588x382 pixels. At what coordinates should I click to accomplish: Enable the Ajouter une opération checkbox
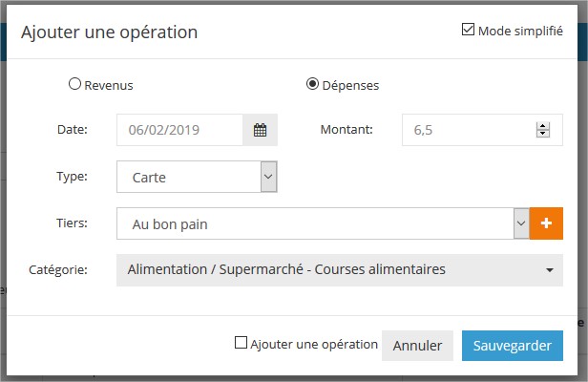pyautogui.click(x=241, y=344)
